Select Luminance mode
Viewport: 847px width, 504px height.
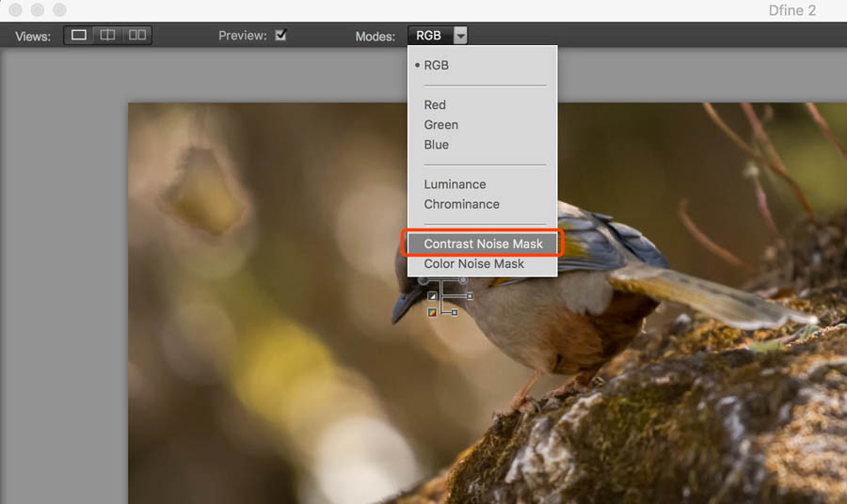(x=455, y=184)
